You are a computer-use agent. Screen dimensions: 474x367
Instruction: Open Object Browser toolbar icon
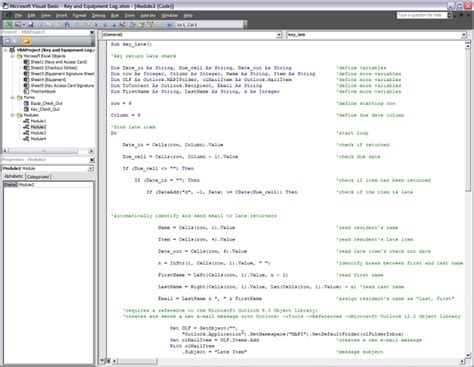[x=150, y=25]
